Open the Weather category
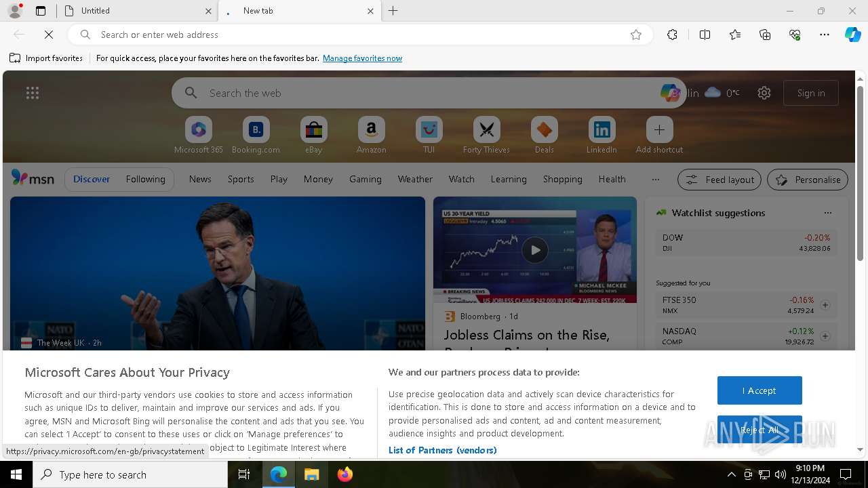This screenshot has width=868, height=488. (415, 179)
